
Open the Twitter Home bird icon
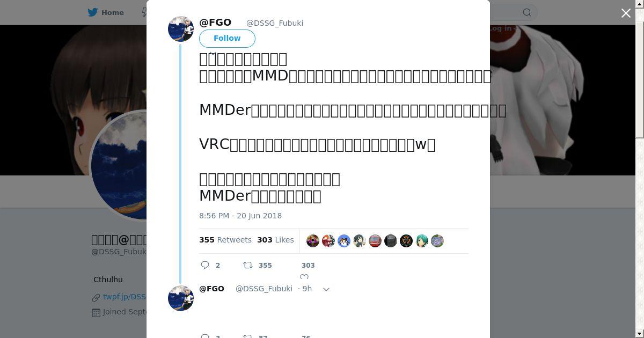point(94,12)
